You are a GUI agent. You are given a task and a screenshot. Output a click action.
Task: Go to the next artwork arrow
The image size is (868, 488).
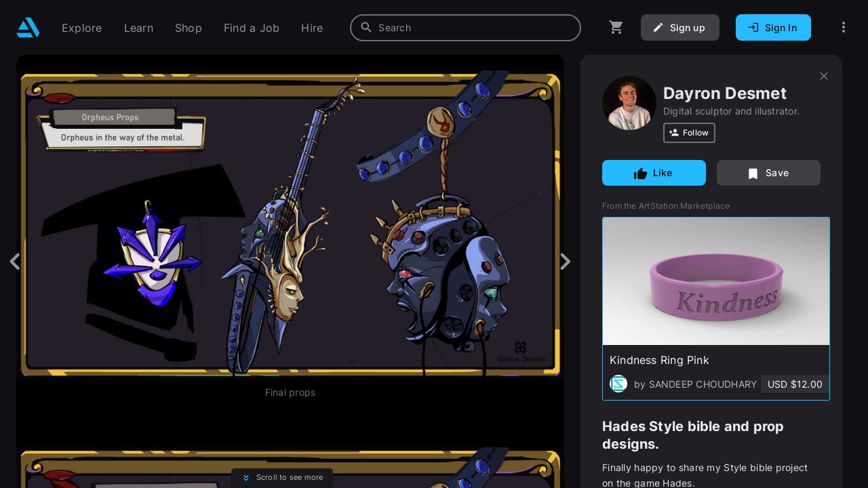click(565, 262)
